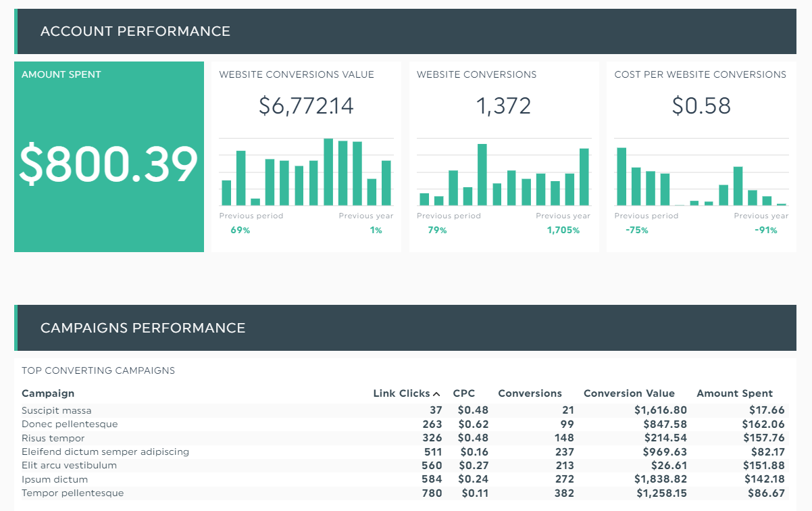812x511 pixels.
Task: Sort the table by Conversions column
Action: pyautogui.click(x=530, y=393)
